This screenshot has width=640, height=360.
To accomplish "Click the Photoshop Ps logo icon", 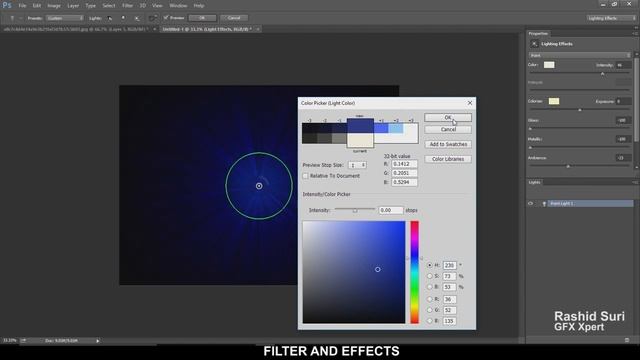I will (x=7, y=5).
